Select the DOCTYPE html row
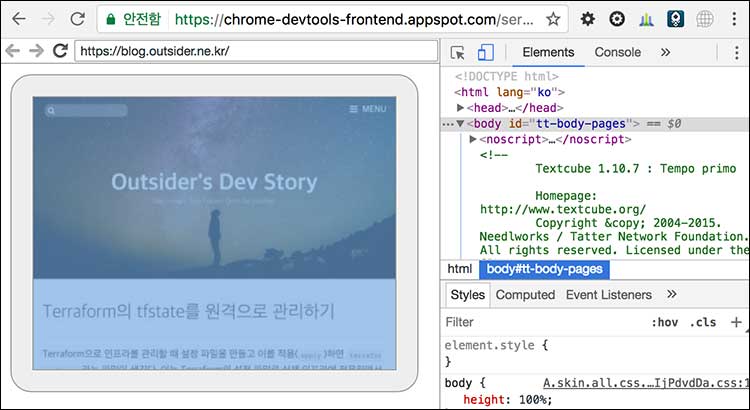The width and height of the screenshot is (750, 410). tap(507, 77)
